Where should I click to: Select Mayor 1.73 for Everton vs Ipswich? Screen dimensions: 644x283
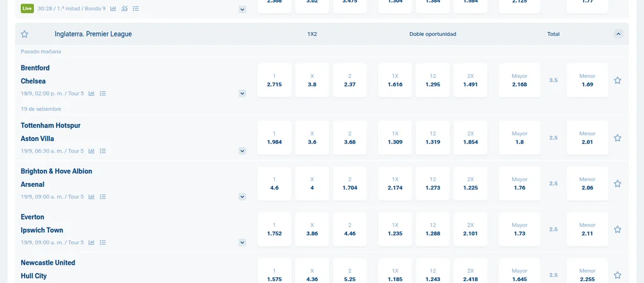[519, 229]
